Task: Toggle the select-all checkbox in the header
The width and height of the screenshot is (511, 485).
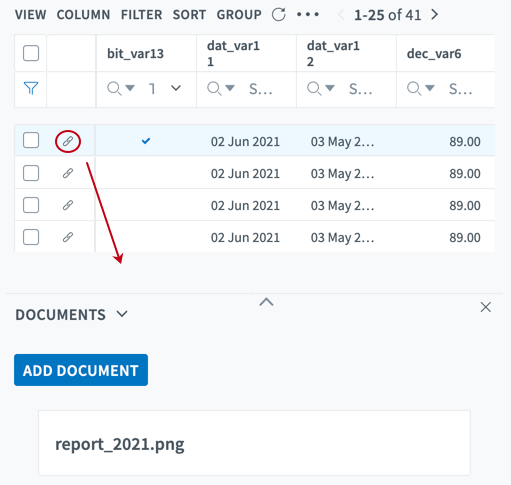Action: pyautogui.click(x=31, y=53)
